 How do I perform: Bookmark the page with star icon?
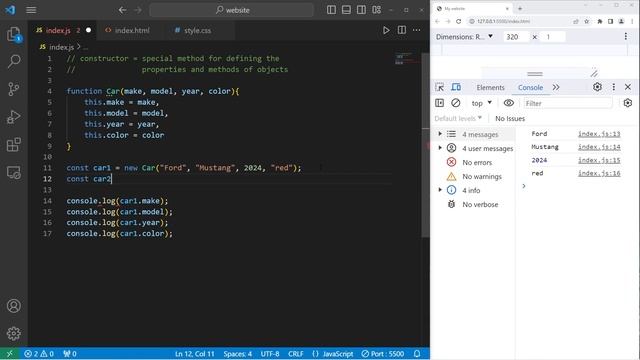pos(587,21)
